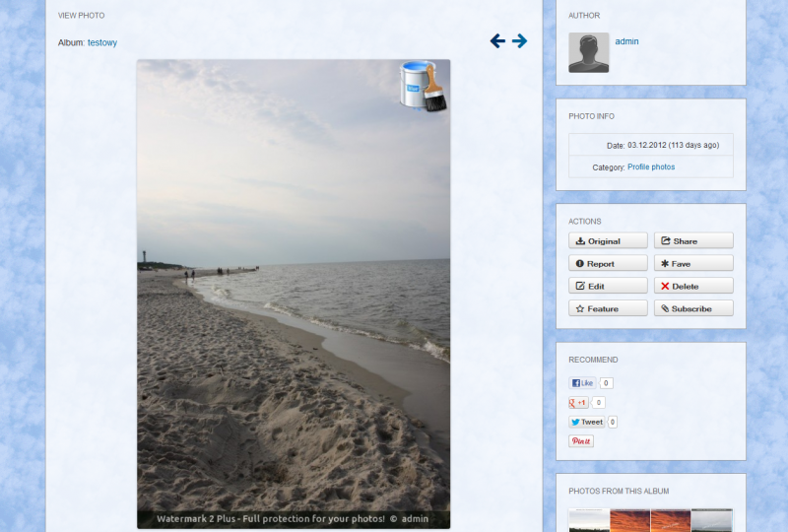The image size is (788, 532).
Task: Click the date text 03.12.2012 (113 days ago)
Action: (x=674, y=145)
